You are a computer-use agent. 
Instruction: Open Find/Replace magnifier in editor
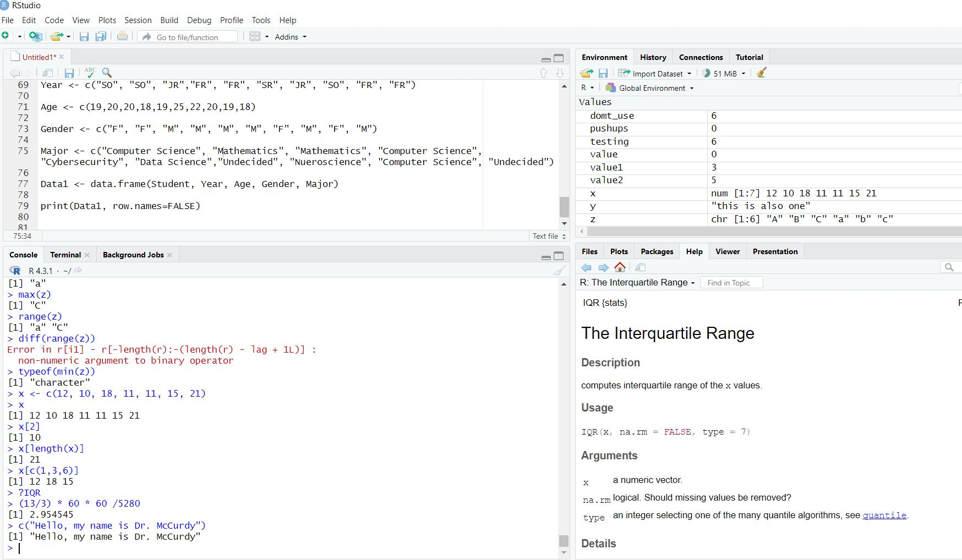107,73
